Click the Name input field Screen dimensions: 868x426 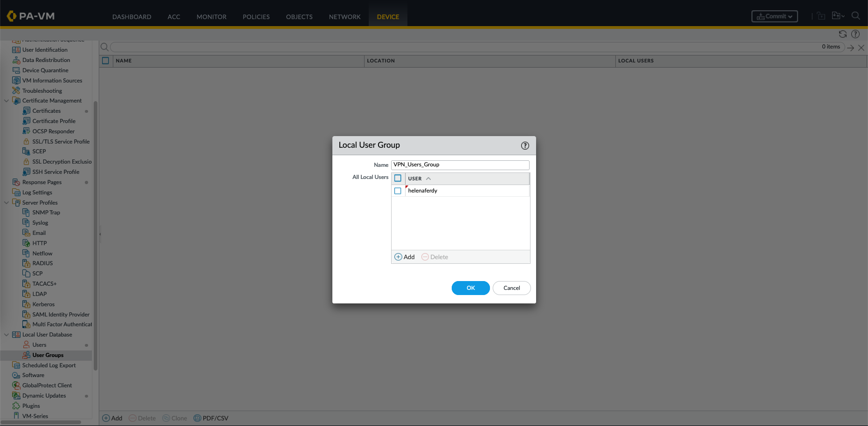pos(460,165)
